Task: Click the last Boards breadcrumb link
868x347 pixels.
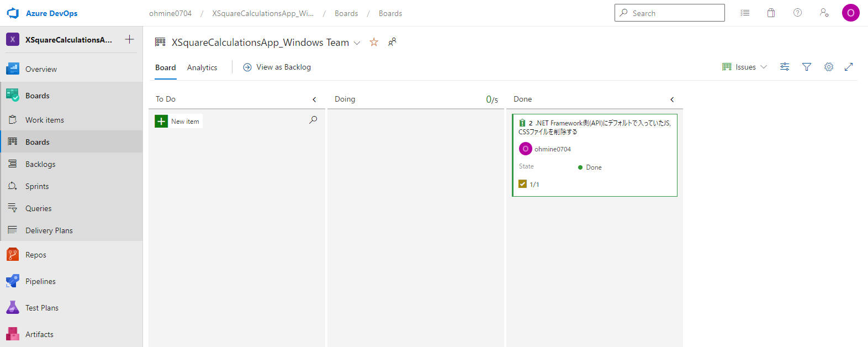Action: 390,13
